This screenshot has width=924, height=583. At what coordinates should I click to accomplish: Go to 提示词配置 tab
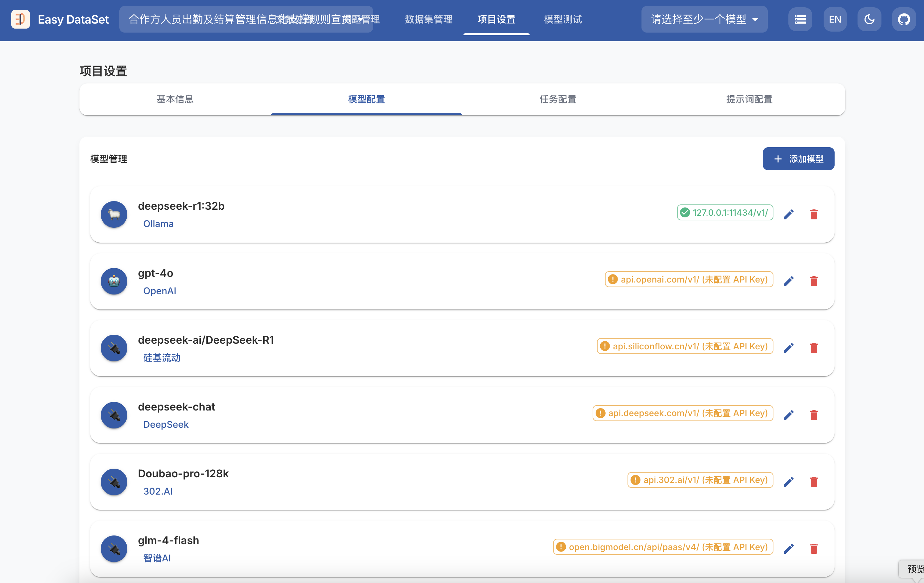(749, 99)
